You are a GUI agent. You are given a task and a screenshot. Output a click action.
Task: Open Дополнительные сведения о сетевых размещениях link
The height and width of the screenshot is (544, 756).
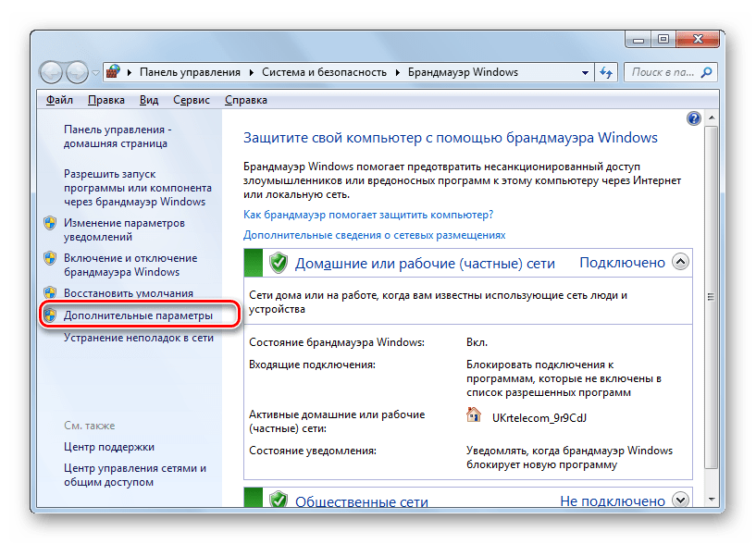coord(374,235)
